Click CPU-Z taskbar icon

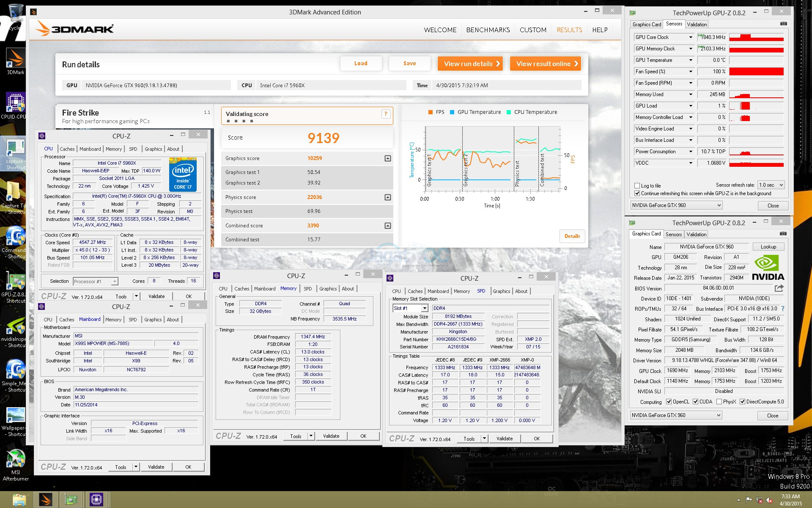pyautogui.click(x=96, y=500)
